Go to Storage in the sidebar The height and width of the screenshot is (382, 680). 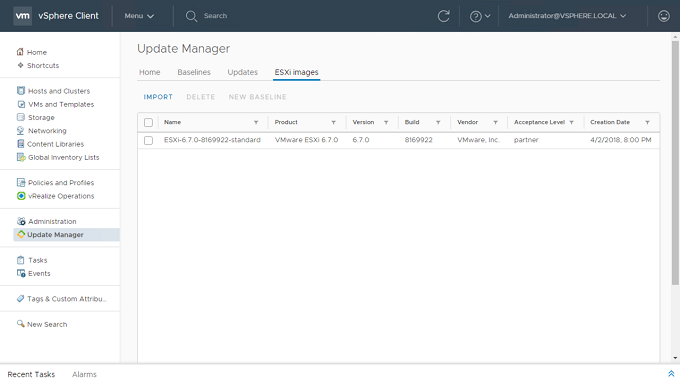pos(41,118)
